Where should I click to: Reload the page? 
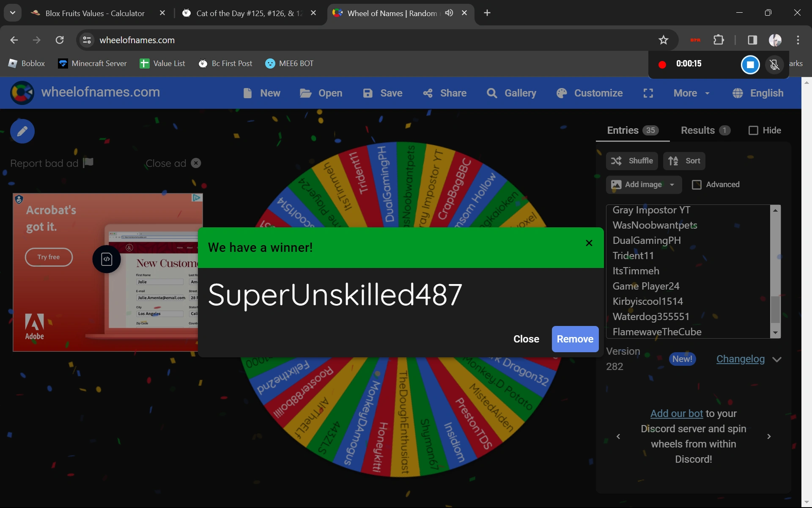pos(60,40)
